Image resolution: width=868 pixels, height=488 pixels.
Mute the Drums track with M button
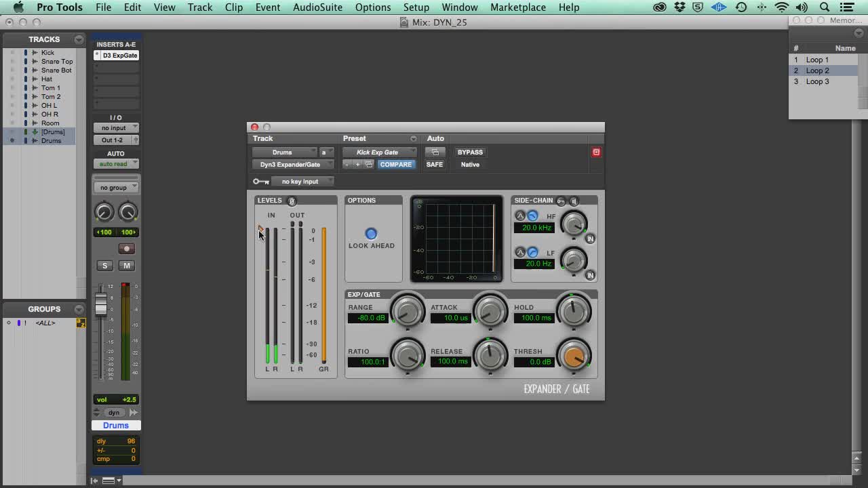point(126,266)
